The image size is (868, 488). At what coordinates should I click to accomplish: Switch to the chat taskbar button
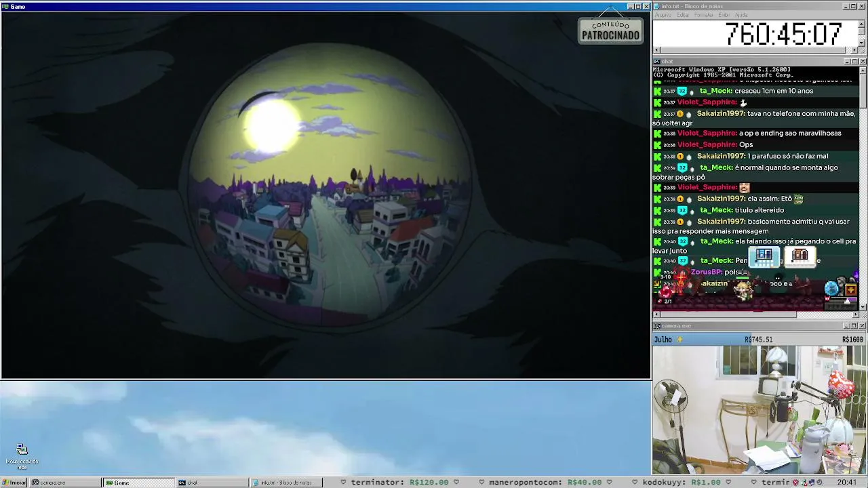click(213, 483)
